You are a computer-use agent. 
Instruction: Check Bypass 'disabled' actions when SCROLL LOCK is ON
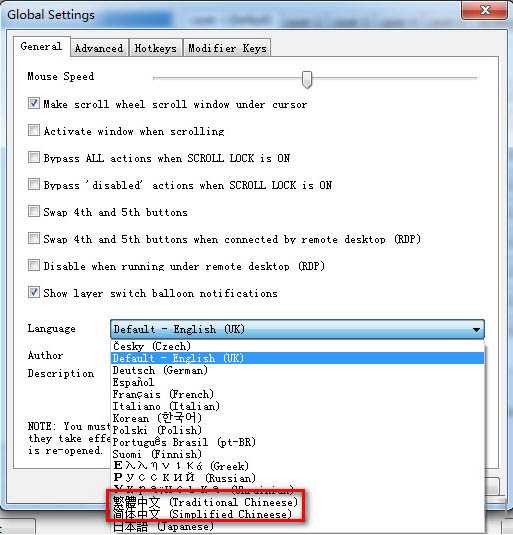click(x=33, y=184)
